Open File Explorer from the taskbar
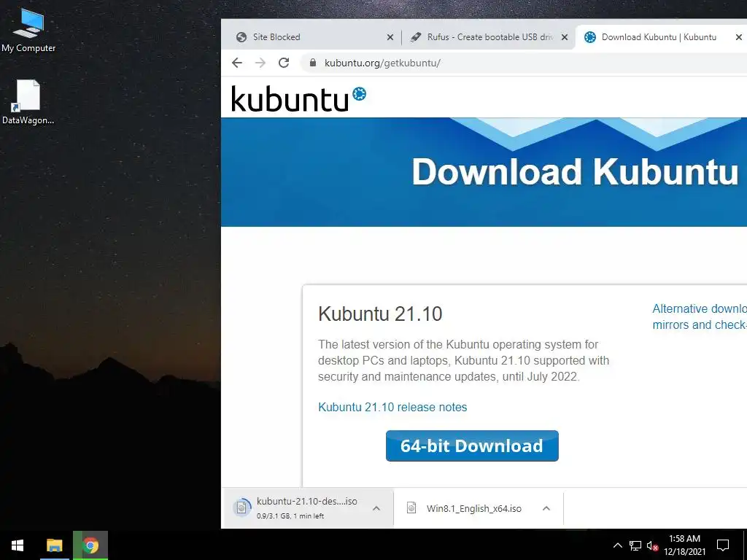This screenshot has height=560, width=747. [x=54, y=545]
